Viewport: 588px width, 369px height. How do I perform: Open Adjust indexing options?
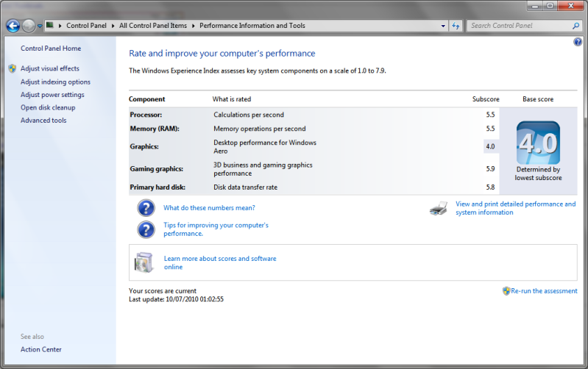tap(55, 82)
